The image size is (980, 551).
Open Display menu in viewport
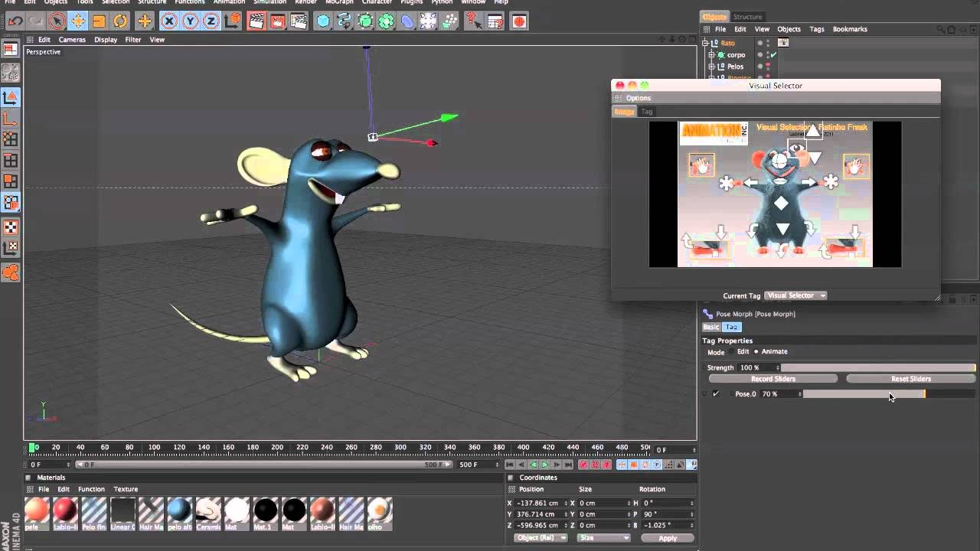tap(106, 40)
